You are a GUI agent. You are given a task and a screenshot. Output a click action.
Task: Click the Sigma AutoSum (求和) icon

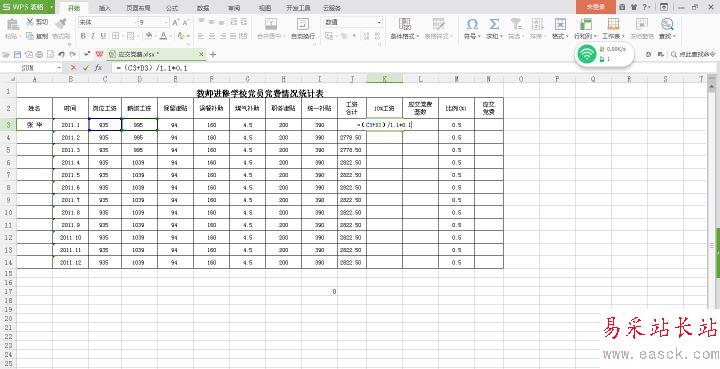pos(494,24)
